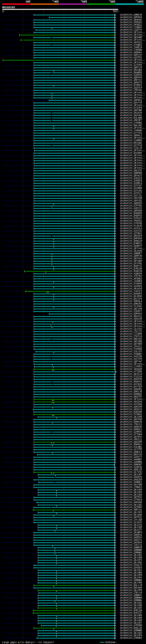
Task: Select hit label UniRef100_C5FLV9
Action: click(x=131, y=593)
